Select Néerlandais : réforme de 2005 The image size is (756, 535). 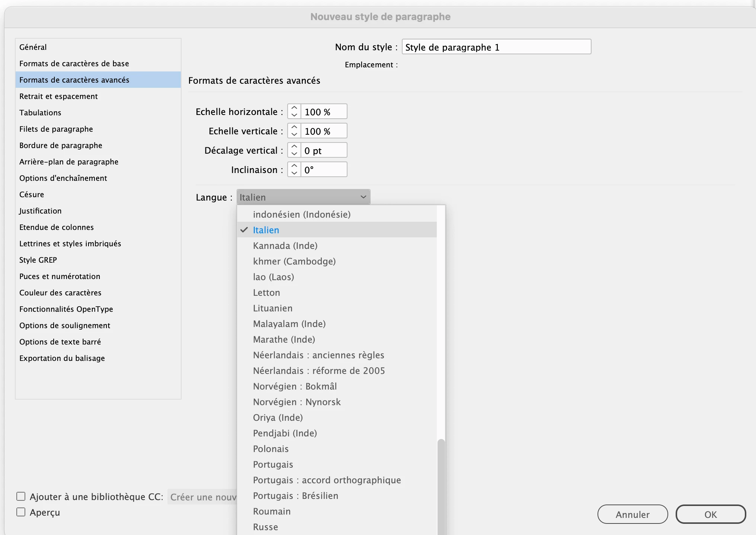[x=319, y=371]
